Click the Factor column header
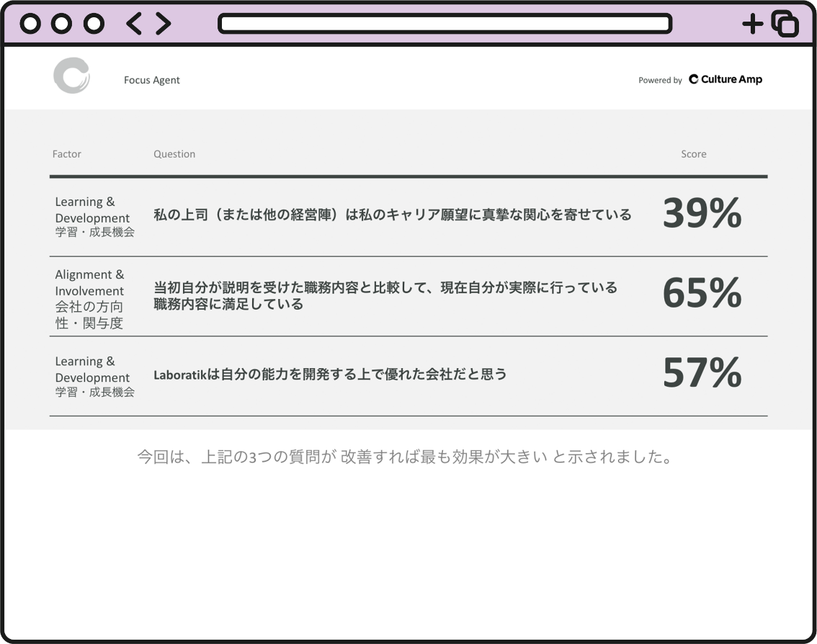This screenshot has height=644, width=817. (x=67, y=154)
